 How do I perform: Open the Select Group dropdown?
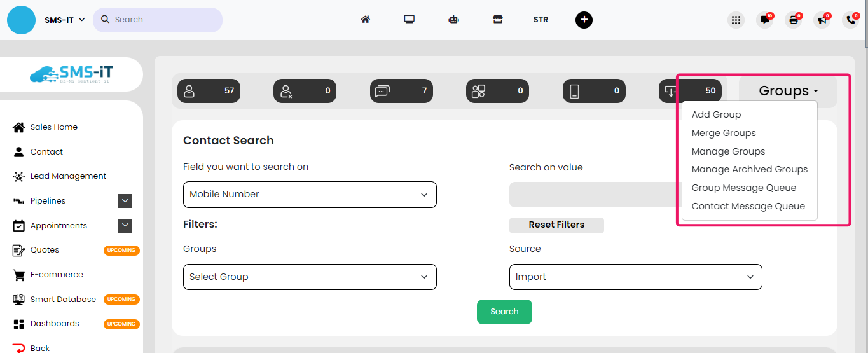[310, 277]
